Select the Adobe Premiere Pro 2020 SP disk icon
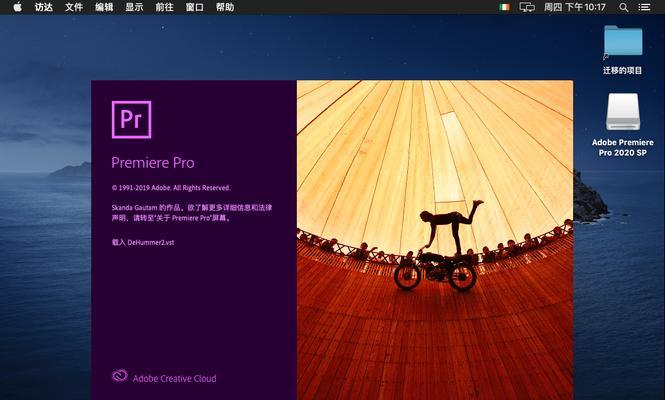The height and width of the screenshot is (400, 665). (623, 112)
